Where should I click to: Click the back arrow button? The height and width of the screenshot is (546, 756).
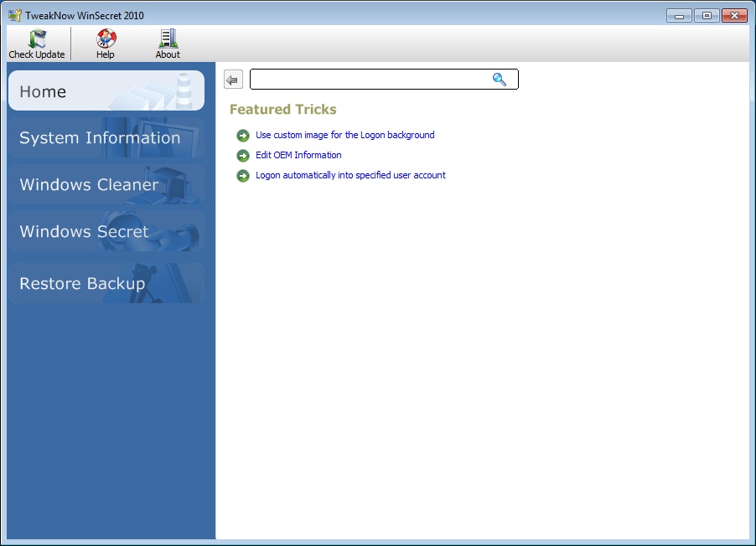click(x=233, y=80)
